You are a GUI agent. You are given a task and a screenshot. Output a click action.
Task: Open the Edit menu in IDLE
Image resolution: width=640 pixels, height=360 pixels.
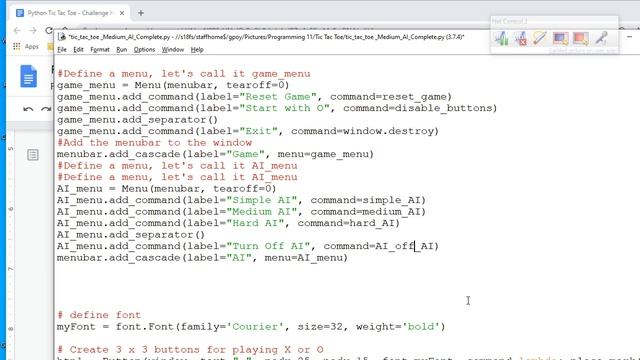[78, 49]
